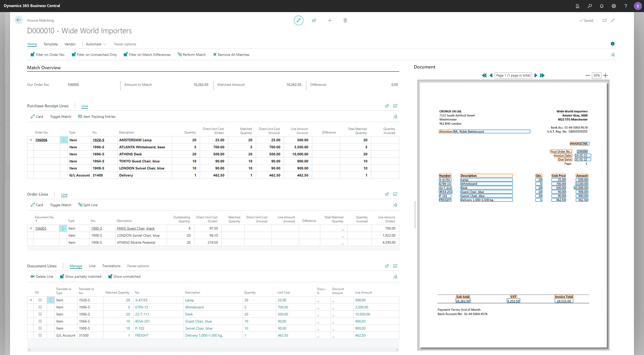The height and width of the screenshot is (355, 644).
Task: Open row options for AMSTERDAM Lamp receipt line
Action: [x=64, y=140]
